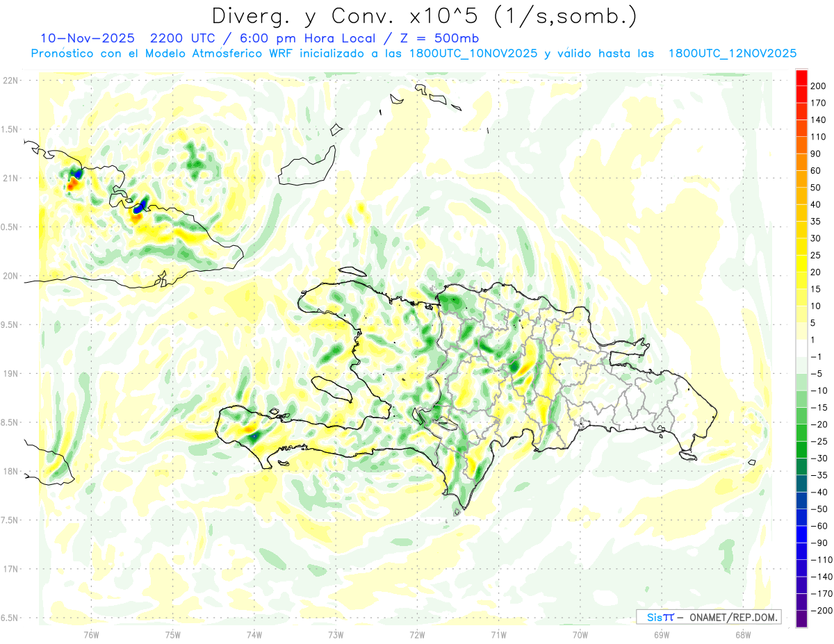Viewport: 834px width, 644px height.
Task: Click the '18N' latitude label
Action: [10, 471]
